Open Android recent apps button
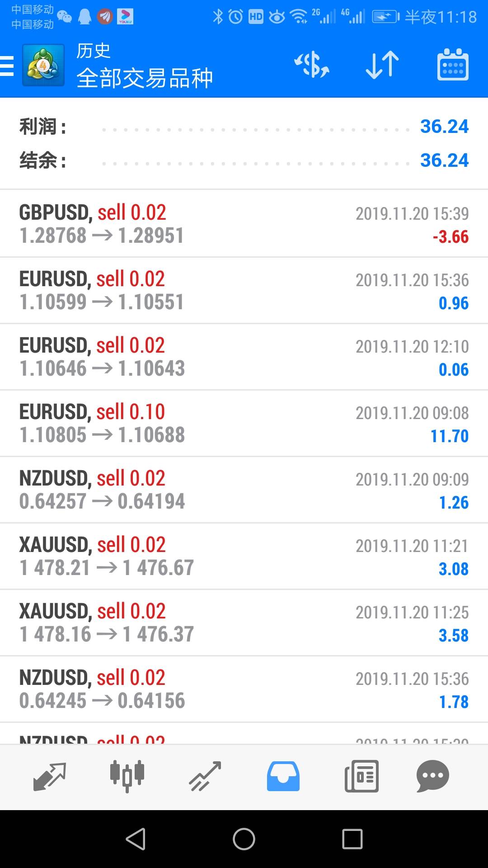 [352, 839]
